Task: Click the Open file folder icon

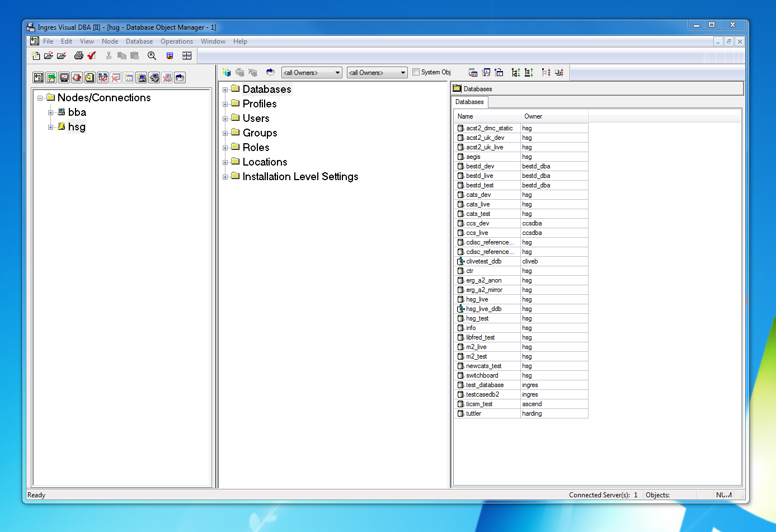Action: click(49, 55)
